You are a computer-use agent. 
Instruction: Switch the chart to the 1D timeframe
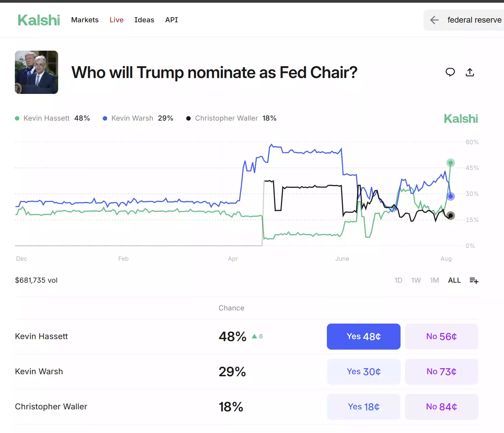pos(398,280)
